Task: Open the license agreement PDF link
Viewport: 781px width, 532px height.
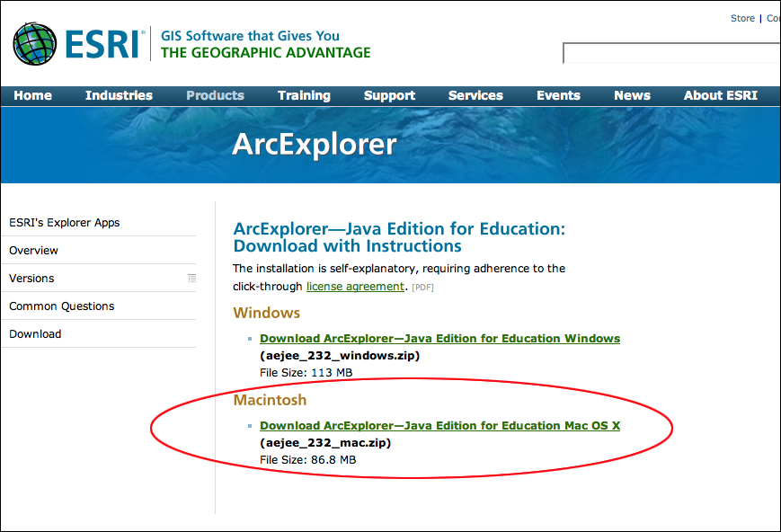Action: [355, 287]
